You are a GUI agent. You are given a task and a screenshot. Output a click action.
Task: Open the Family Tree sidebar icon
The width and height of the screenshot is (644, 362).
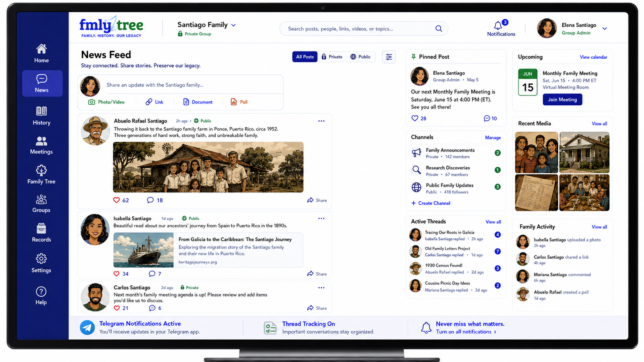point(41,170)
